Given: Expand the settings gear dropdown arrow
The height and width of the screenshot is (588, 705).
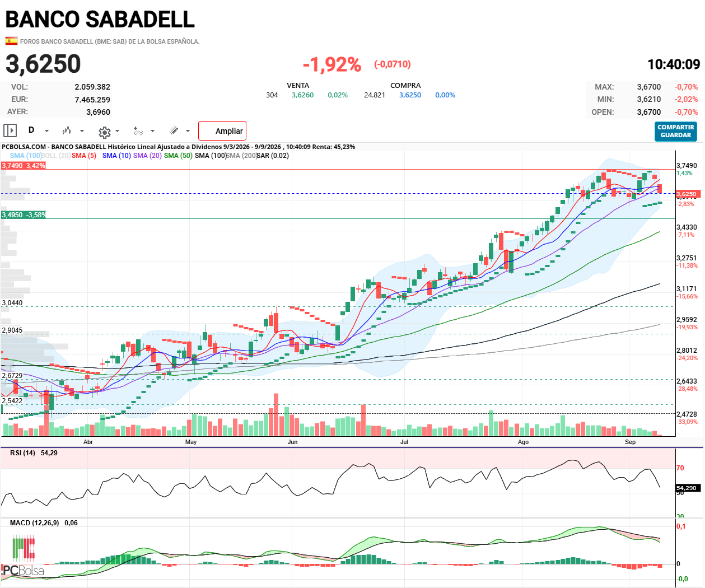Looking at the screenshot, I should [117, 131].
